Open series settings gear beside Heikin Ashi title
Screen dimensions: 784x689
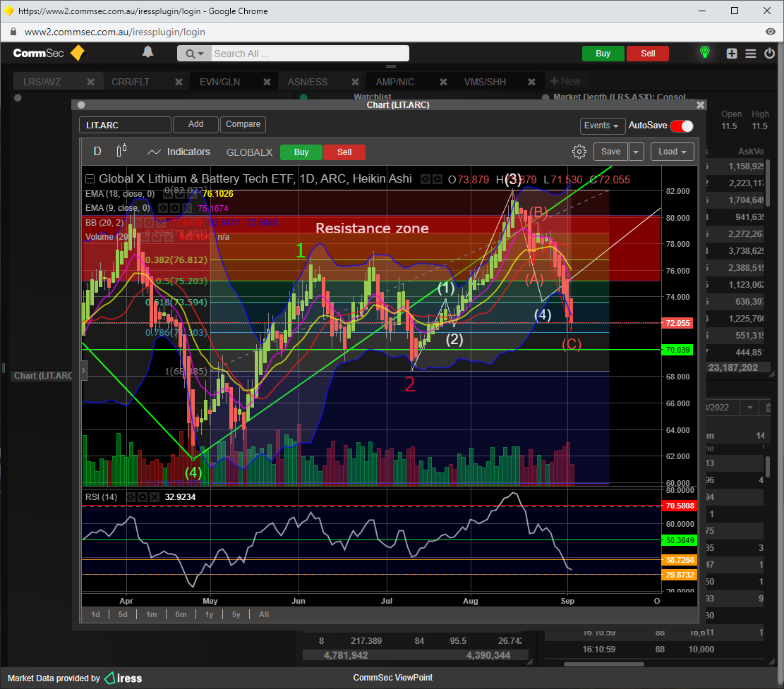pos(438,179)
